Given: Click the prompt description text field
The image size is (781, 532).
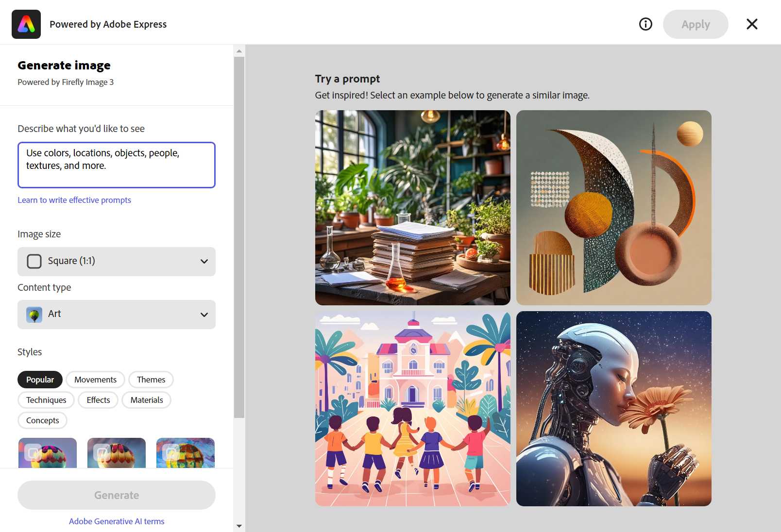Looking at the screenshot, I should click(117, 165).
